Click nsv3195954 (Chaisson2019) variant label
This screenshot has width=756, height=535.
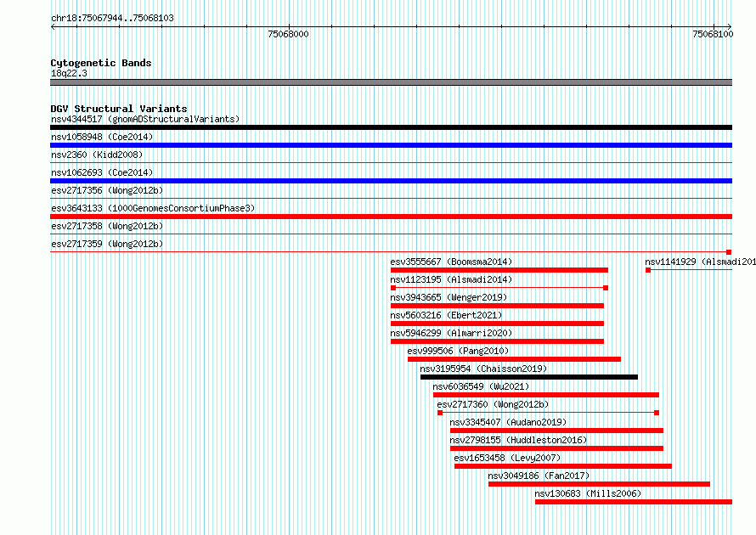click(483, 369)
